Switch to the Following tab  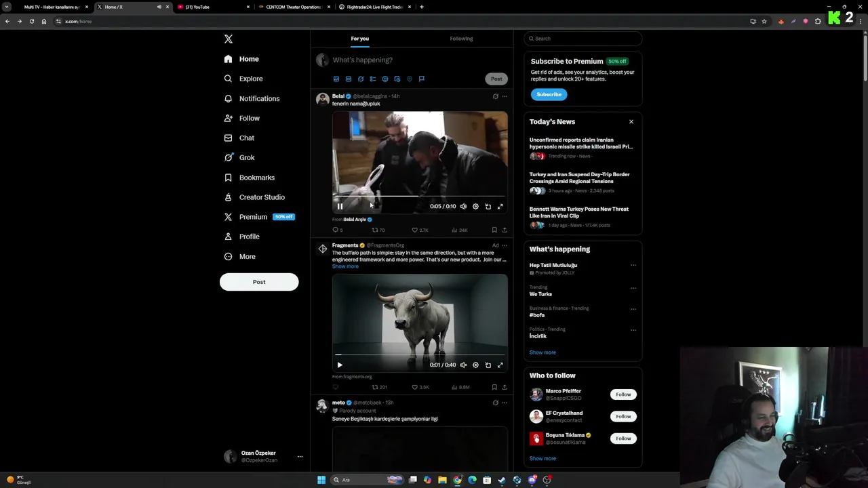tap(461, 39)
